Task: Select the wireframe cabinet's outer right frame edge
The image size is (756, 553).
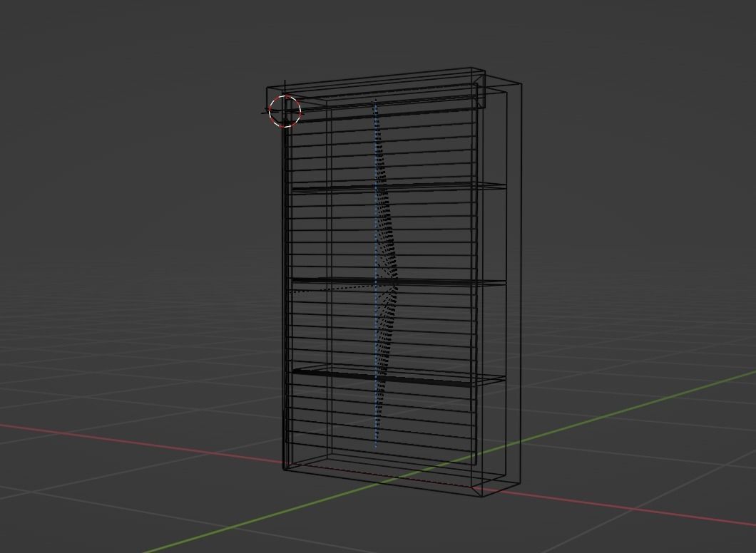Action: [x=521, y=284]
